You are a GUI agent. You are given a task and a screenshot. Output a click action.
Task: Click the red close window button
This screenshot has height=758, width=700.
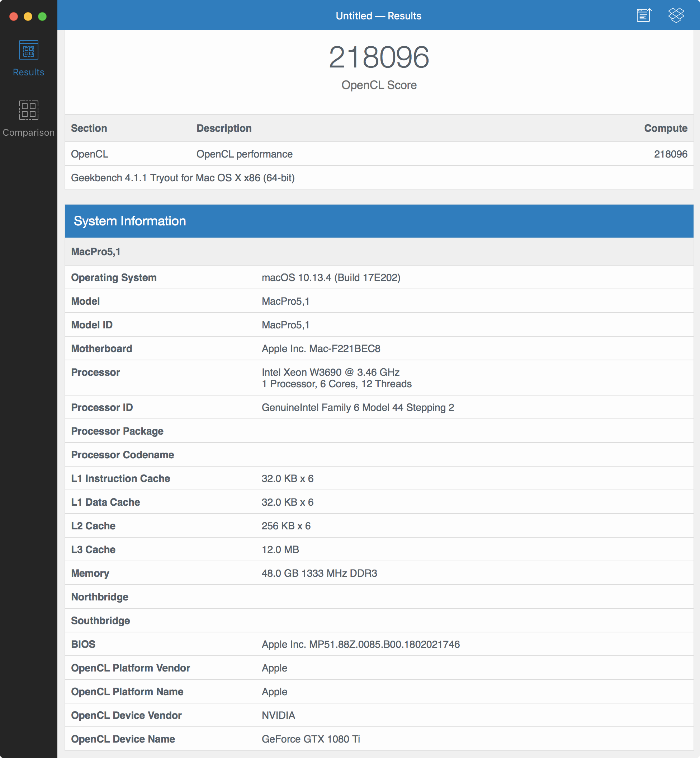(14, 16)
